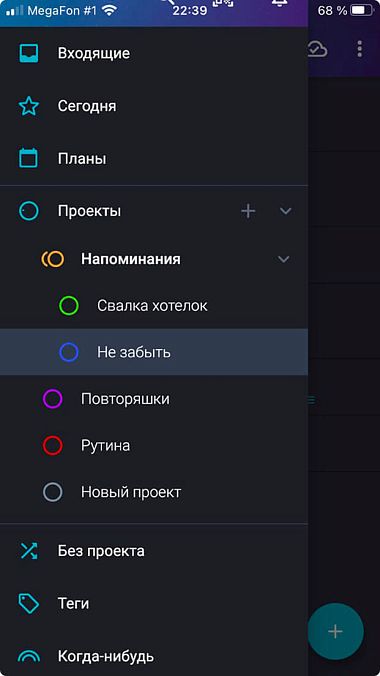Open the calendar icon for Планы
This screenshot has height=676, width=380.
pos(29,158)
